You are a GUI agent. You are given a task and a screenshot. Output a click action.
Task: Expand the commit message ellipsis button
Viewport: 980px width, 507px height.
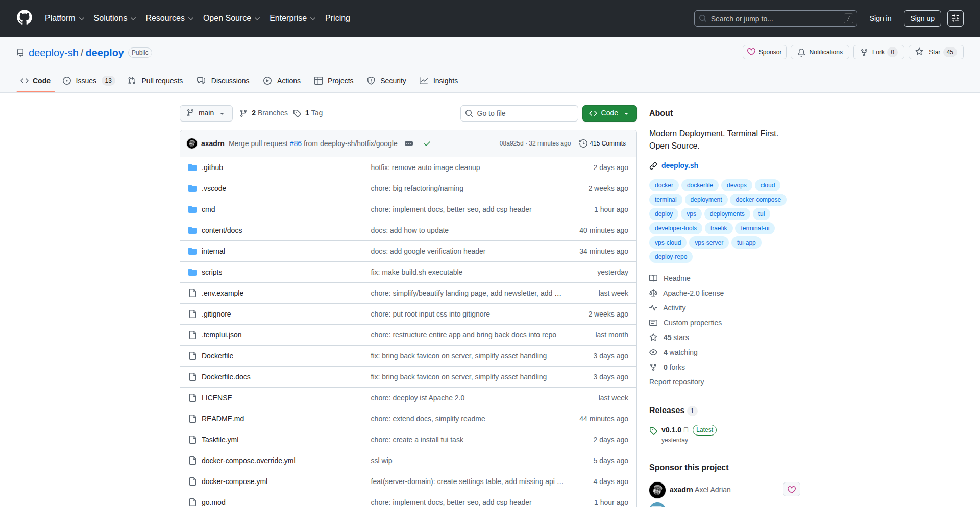pyautogui.click(x=409, y=143)
